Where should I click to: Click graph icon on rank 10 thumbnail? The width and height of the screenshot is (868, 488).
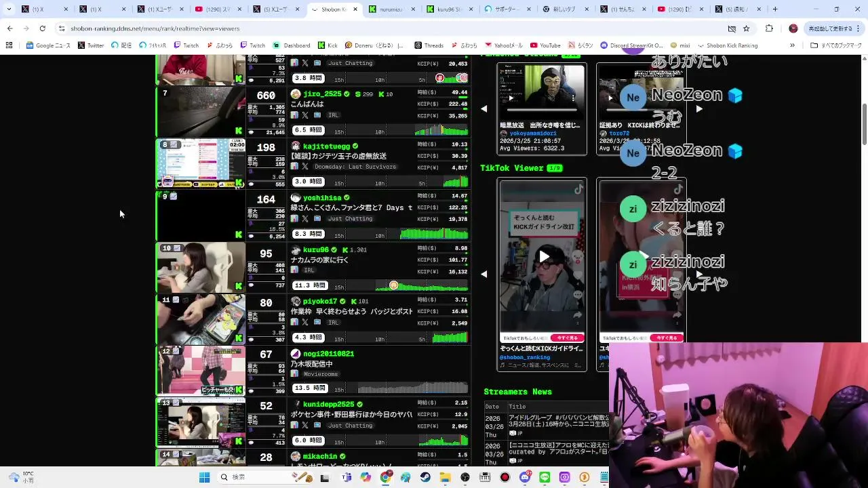click(x=177, y=248)
